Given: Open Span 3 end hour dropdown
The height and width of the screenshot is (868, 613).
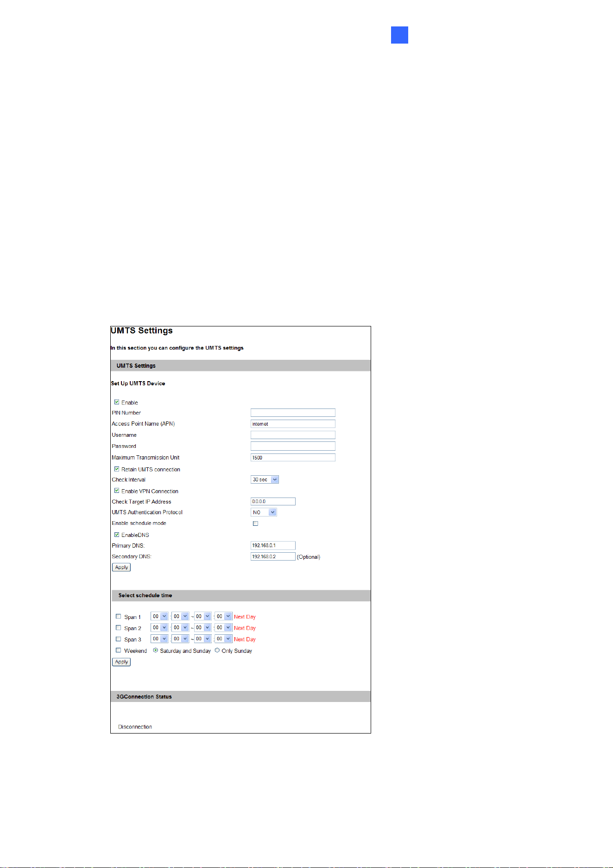Looking at the screenshot, I should pos(202,638).
